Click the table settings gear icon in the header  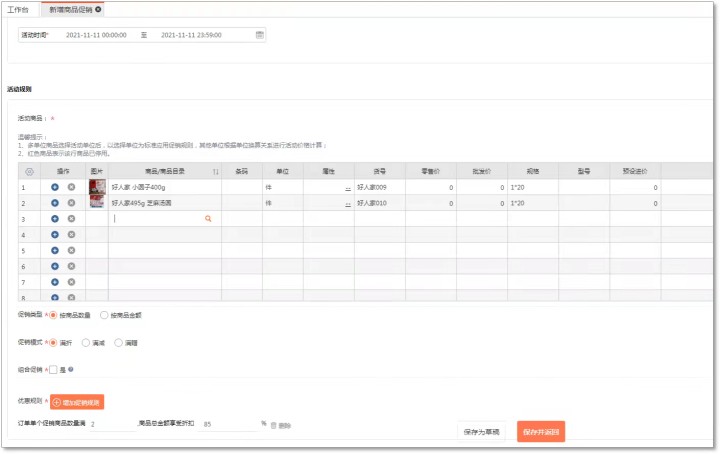click(28, 172)
